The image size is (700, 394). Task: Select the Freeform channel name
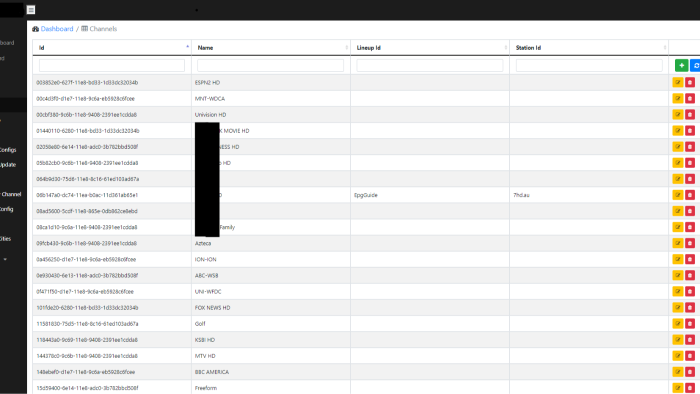pyautogui.click(x=206, y=388)
